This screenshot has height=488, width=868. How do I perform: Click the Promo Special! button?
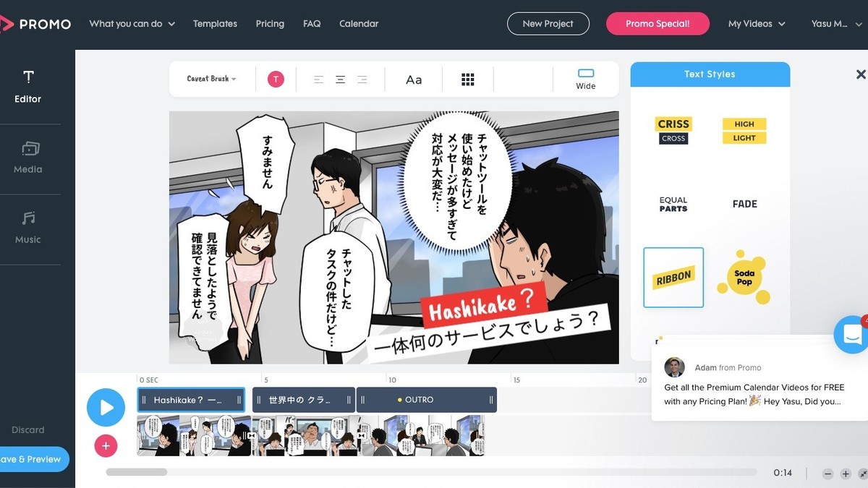click(657, 24)
